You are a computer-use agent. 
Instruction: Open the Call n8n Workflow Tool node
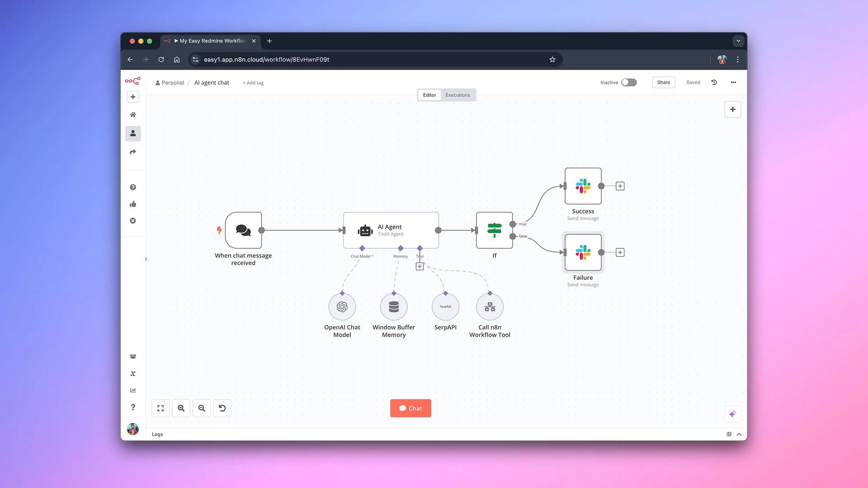490,307
